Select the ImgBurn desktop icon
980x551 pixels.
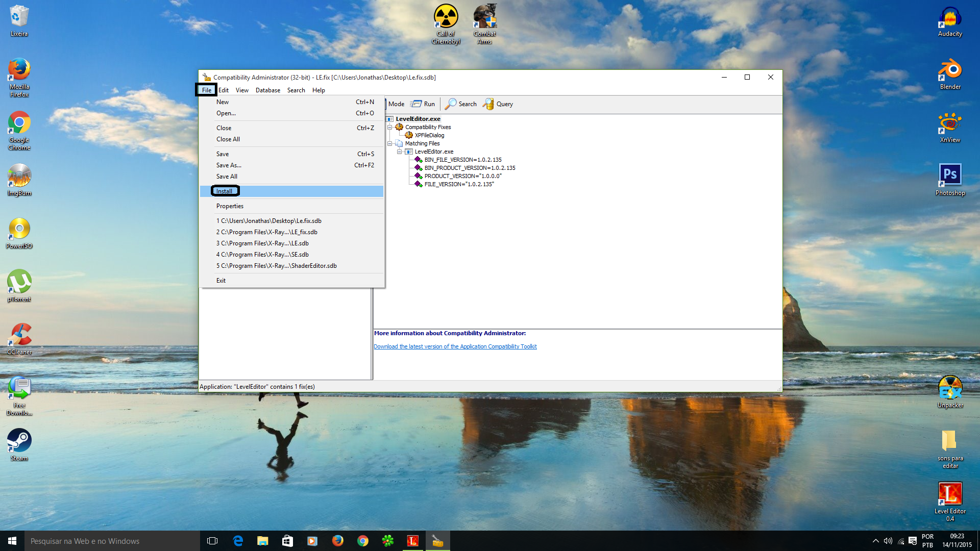click(19, 180)
